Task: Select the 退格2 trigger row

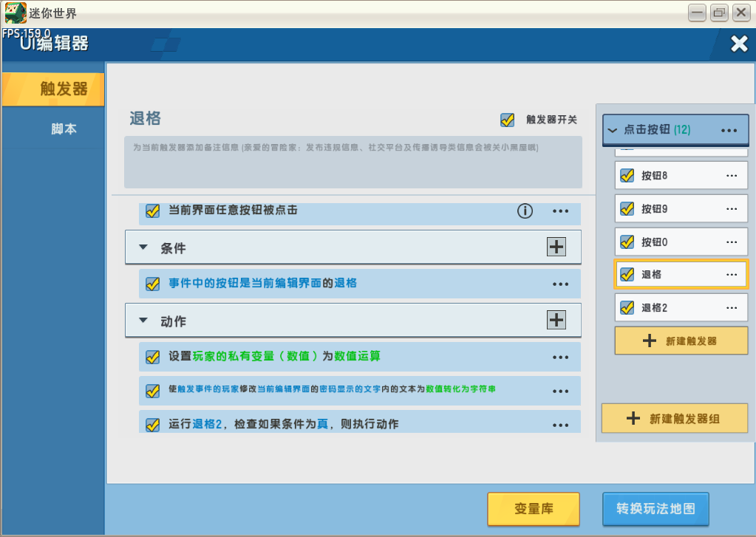Action: [681, 307]
